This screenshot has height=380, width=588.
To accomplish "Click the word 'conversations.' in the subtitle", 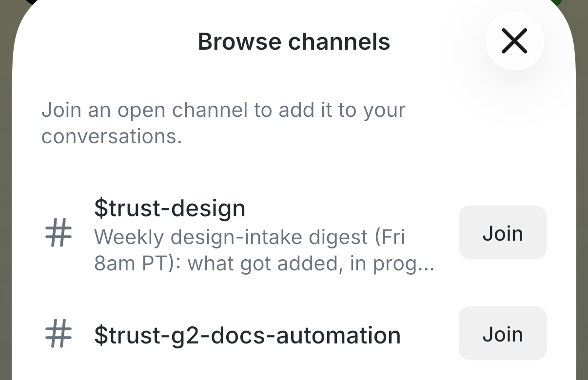I will [112, 136].
